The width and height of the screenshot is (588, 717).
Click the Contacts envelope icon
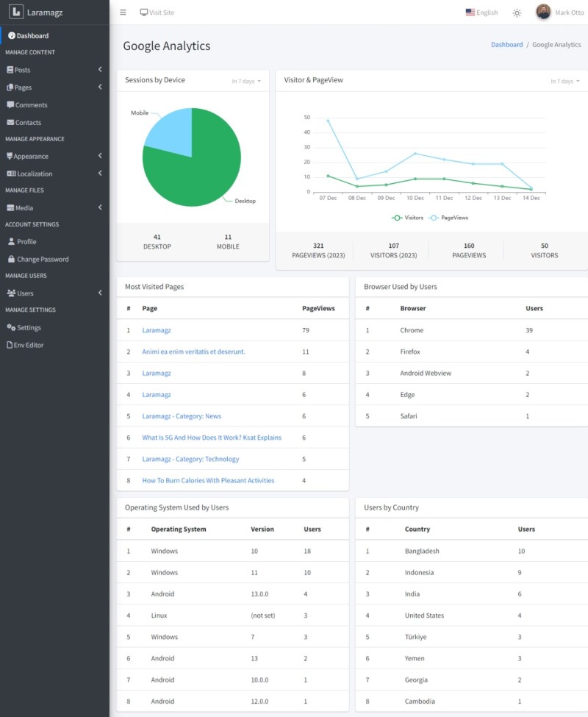pyautogui.click(x=10, y=122)
